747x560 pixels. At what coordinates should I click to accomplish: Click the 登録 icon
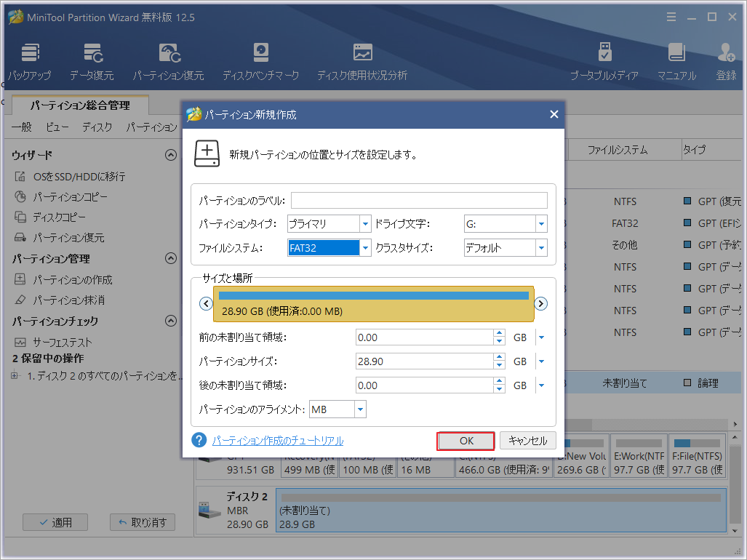tap(725, 58)
